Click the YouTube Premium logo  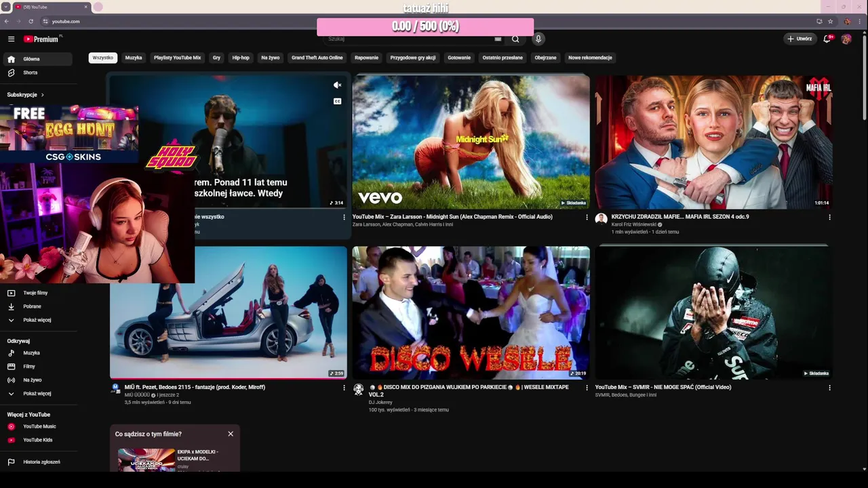click(x=42, y=39)
